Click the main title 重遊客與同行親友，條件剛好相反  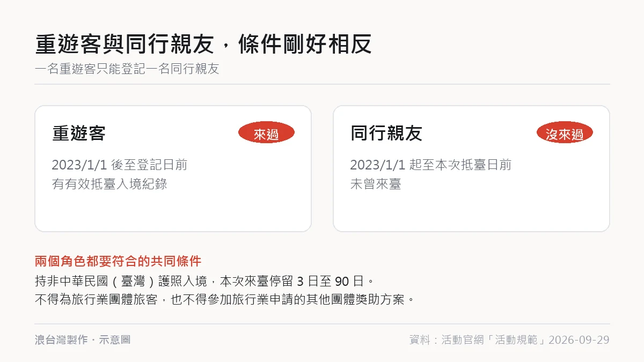[203, 45]
